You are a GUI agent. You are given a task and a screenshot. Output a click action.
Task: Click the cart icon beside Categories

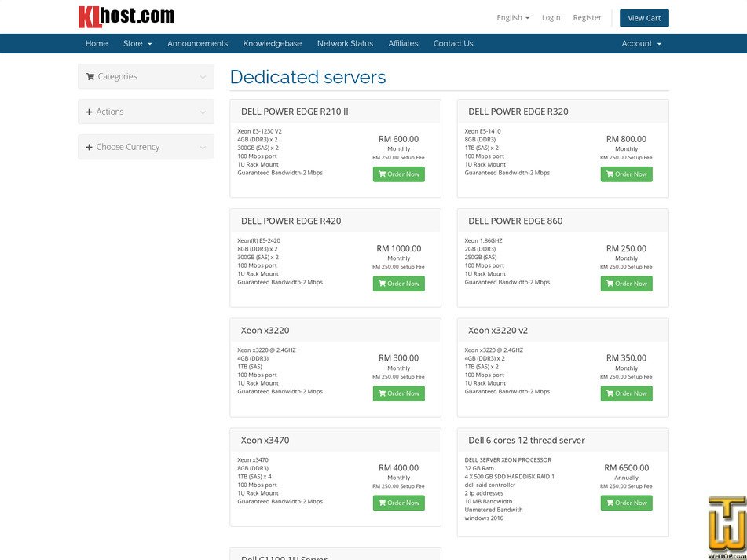coord(90,76)
